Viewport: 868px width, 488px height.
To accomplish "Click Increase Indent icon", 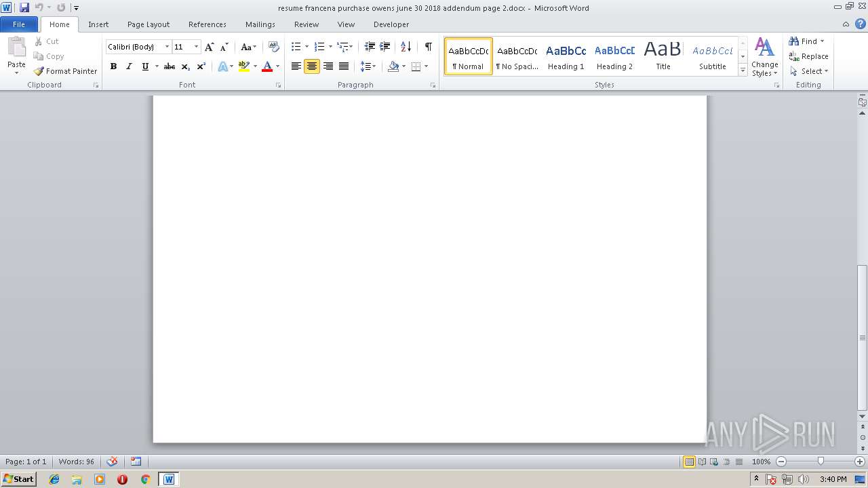I will (384, 47).
